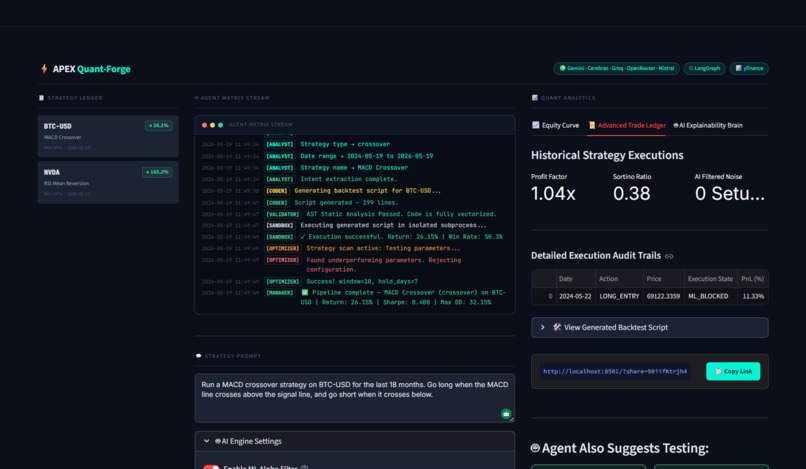Image resolution: width=806 pixels, height=469 pixels.
Task: Click the Gemini Cerebras Groq OpenRouter Mistral badge
Action: click(616, 68)
